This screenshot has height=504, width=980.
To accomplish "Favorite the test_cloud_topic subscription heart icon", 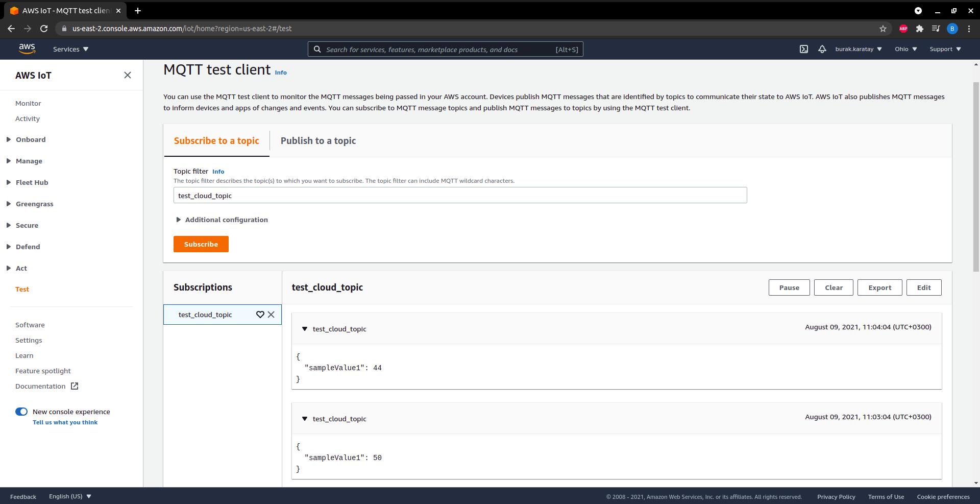I will click(260, 315).
